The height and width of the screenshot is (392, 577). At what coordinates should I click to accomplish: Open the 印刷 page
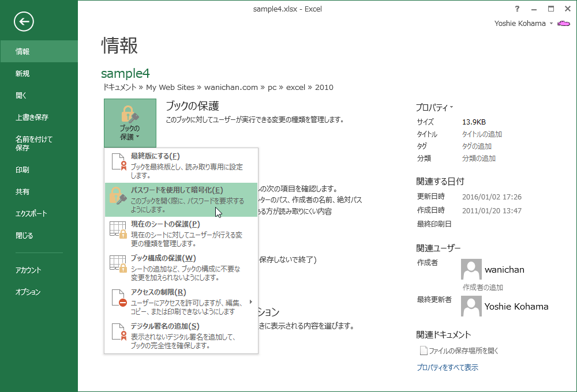coord(39,170)
